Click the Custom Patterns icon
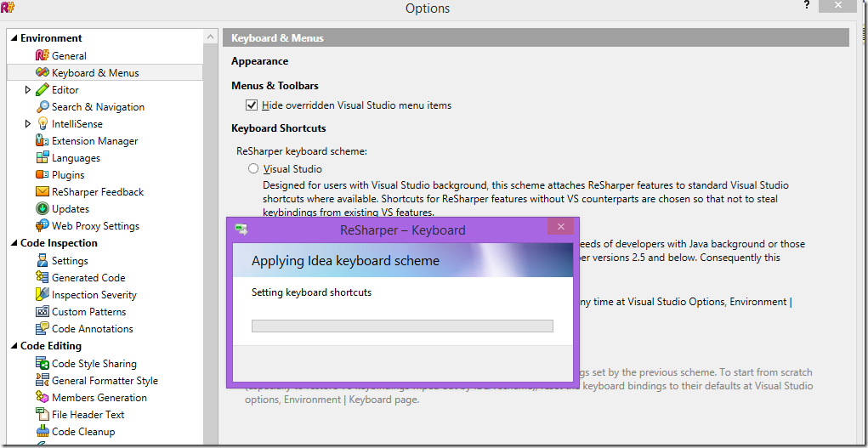 coord(42,312)
